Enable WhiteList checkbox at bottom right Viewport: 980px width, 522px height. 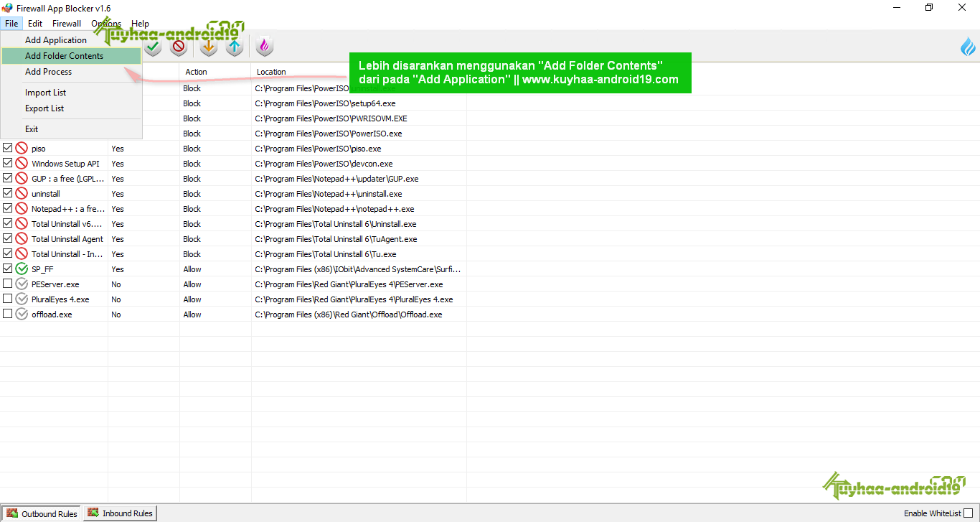[969, 513]
